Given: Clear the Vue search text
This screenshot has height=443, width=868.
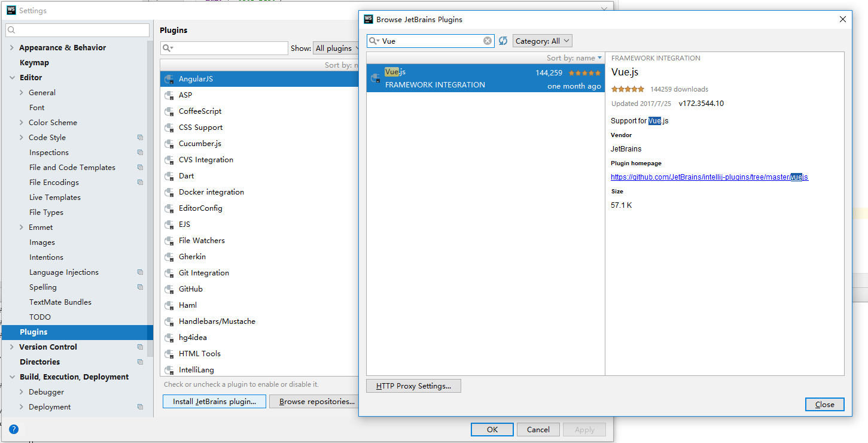Looking at the screenshot, I should (488, 41).
